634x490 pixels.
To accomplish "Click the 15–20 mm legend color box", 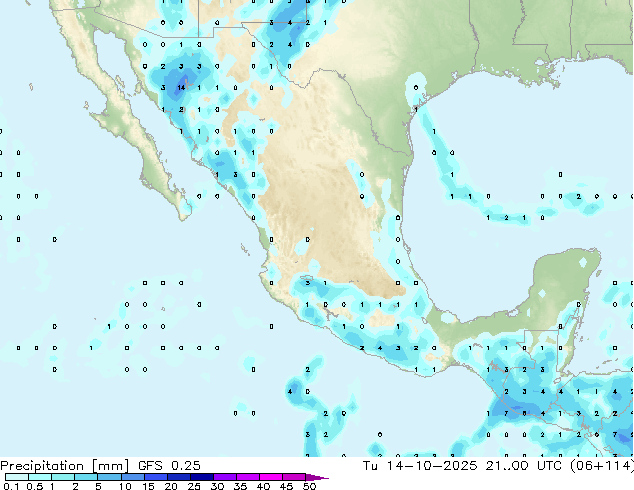I will click(x=155, y=477).
